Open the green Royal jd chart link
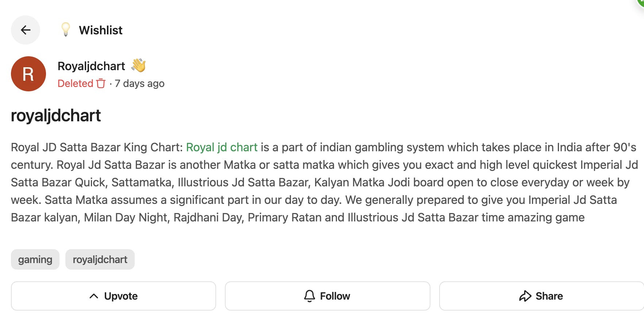Image resolution: width=644 pixels, height=323 pixels. click(222, 147)
